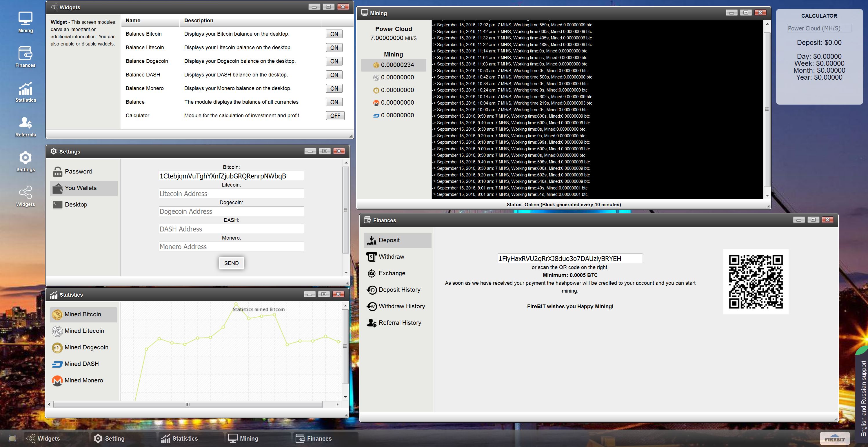This screenshot has height=447, width=868.
Task: Click the Mining log scroll down arrow
Action: tap(767, 196)
